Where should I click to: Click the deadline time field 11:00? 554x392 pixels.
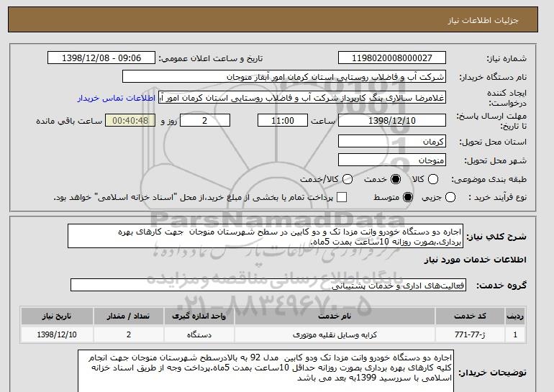coord(283,120)
